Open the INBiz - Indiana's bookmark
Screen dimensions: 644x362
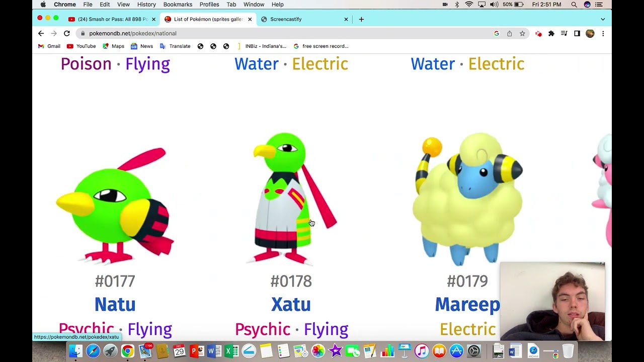point(262,46)
